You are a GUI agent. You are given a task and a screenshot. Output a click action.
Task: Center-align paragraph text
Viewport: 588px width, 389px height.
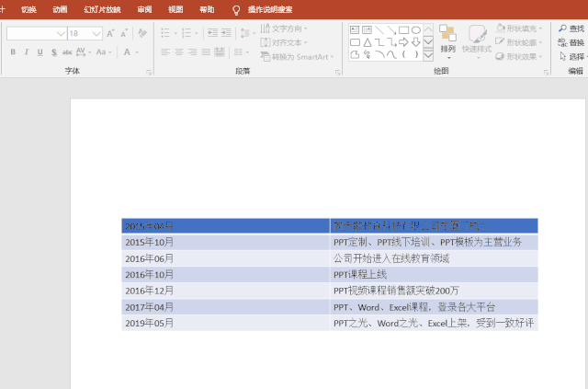tap(179, 51)
